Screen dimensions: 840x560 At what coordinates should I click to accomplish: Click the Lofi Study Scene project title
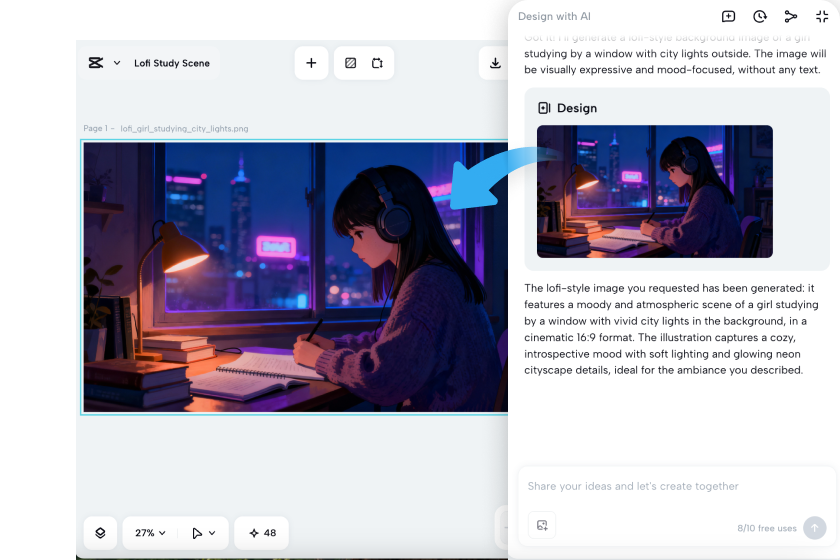[172, 63]
